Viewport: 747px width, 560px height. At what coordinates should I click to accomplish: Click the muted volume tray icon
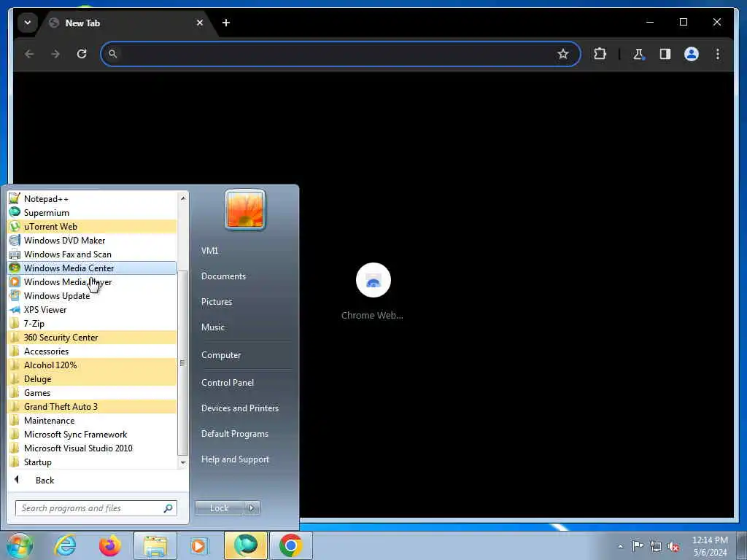673,547
